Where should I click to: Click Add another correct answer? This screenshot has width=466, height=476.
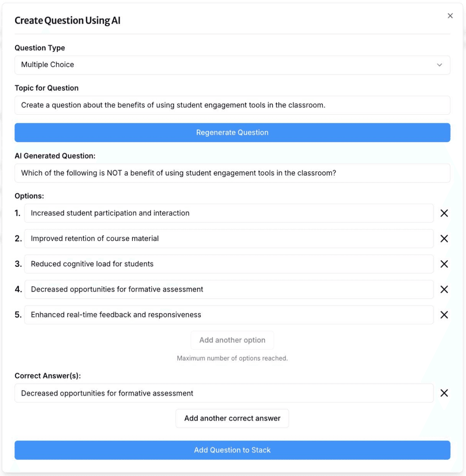pos(232,417)
